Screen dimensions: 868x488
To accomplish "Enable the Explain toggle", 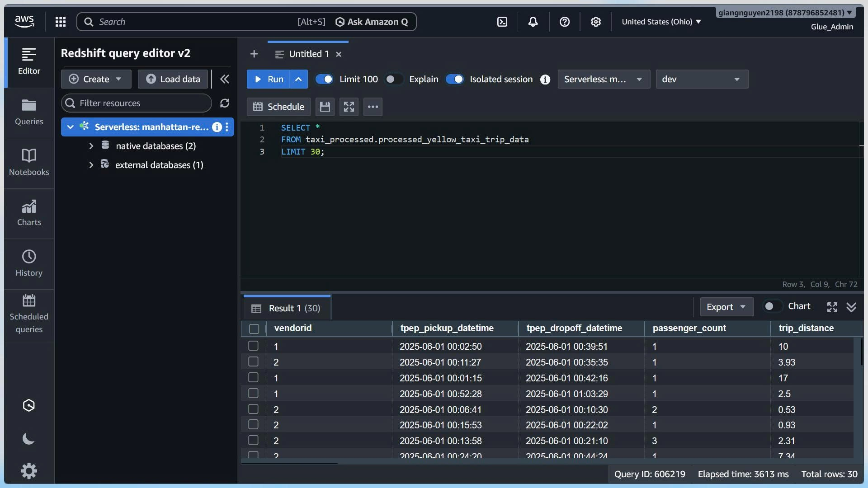I will (393, 79).
